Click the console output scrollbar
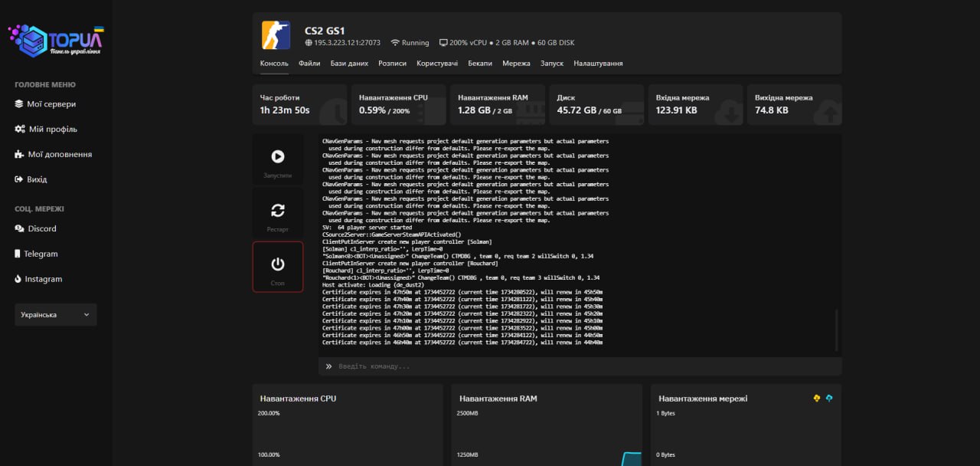This screenshot has width=980, height=466. pos(836,330)
